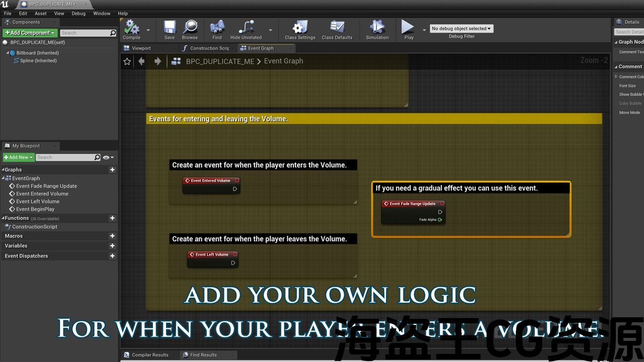Start Simulation from toolbar

point(377,28)
